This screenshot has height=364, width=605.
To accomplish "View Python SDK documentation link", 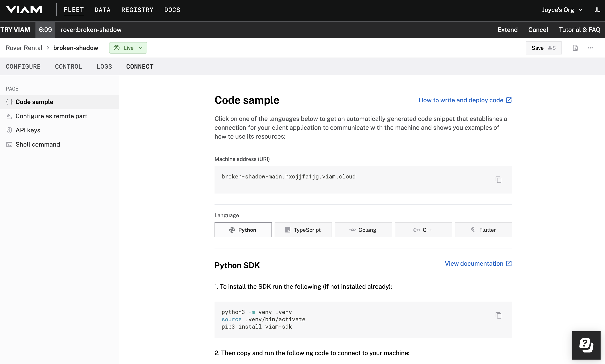I will tap(478, 263).
